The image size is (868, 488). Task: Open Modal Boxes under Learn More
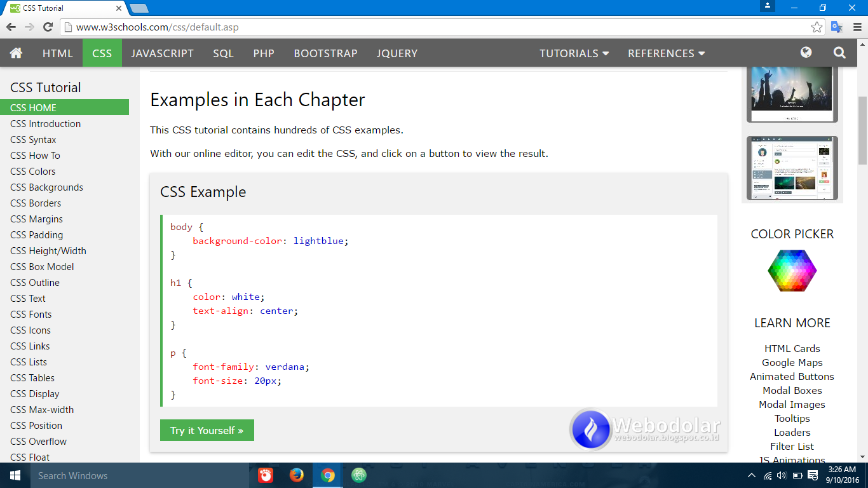point(792,390)
